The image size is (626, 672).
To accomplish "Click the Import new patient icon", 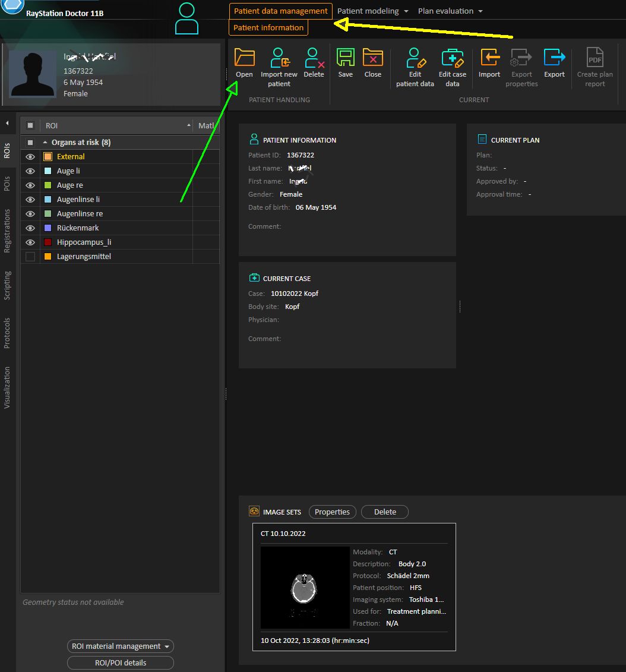I will tap(279, 58).
